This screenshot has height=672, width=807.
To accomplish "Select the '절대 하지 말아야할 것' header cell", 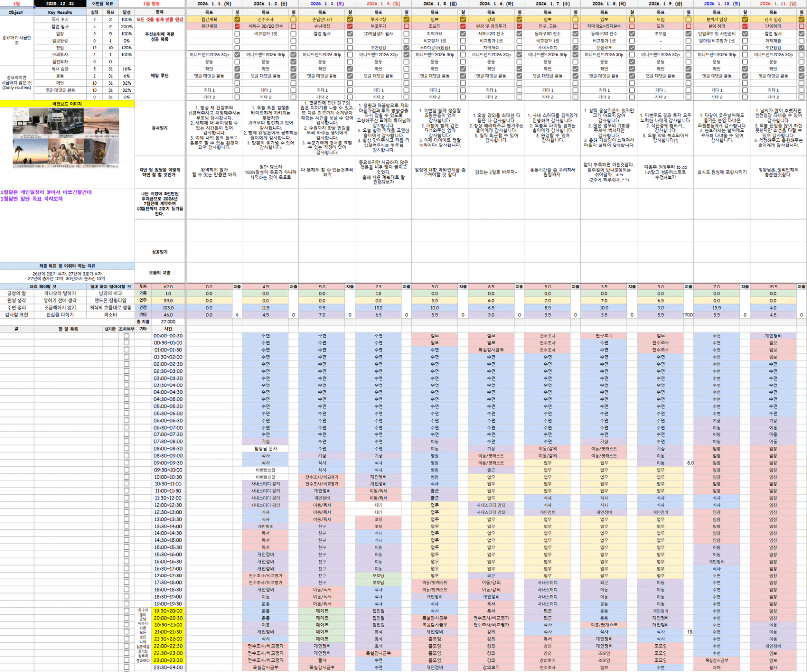I will [110, 287].
